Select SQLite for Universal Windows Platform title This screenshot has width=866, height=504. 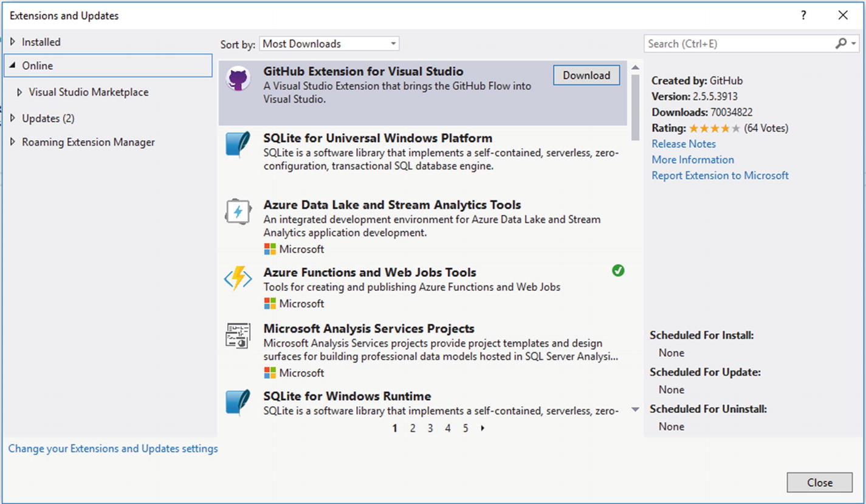pos(378,138)
